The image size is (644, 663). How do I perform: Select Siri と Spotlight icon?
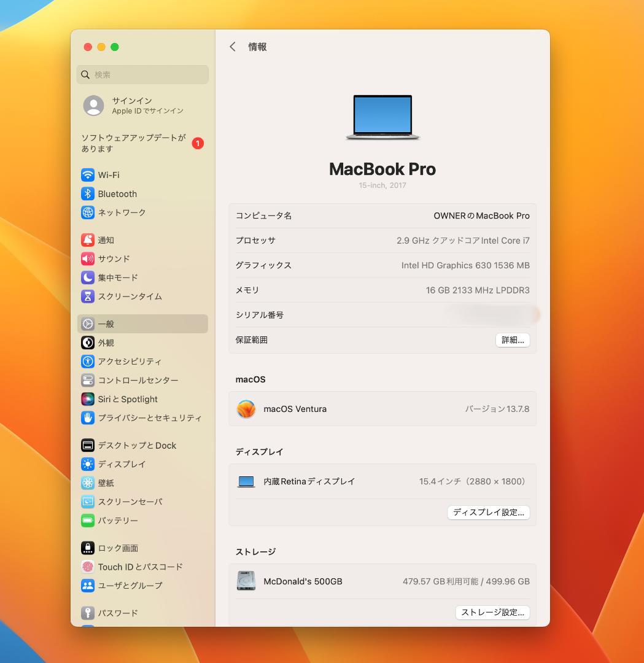[88, 399]
